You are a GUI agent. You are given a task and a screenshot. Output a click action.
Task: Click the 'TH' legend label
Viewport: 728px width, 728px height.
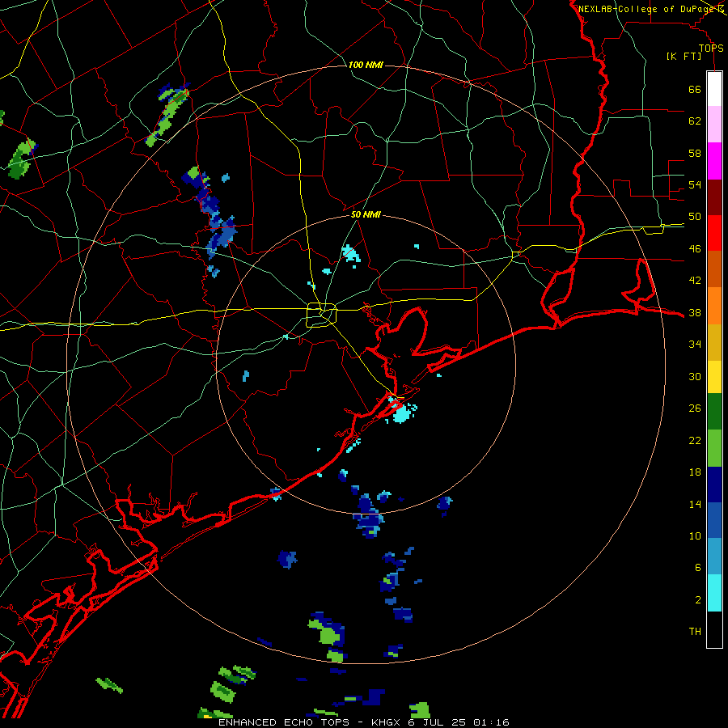coord(695,632)
